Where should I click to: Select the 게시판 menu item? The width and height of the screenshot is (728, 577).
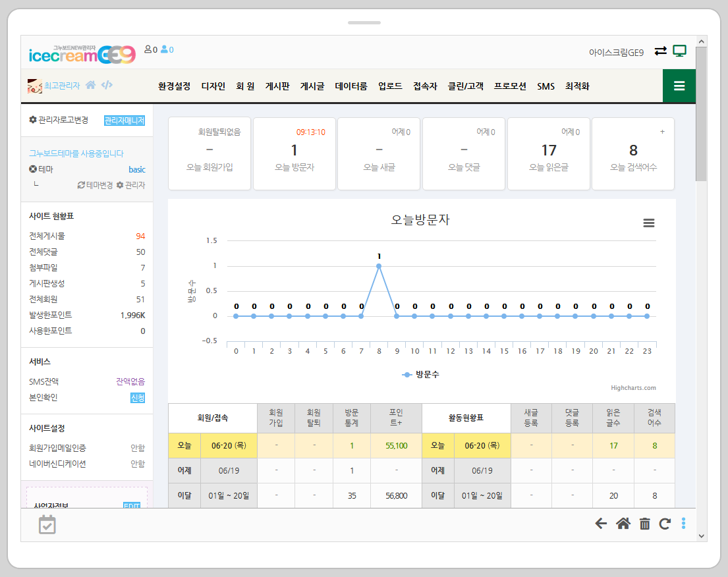pyautogui.click(x=277, y=86)
